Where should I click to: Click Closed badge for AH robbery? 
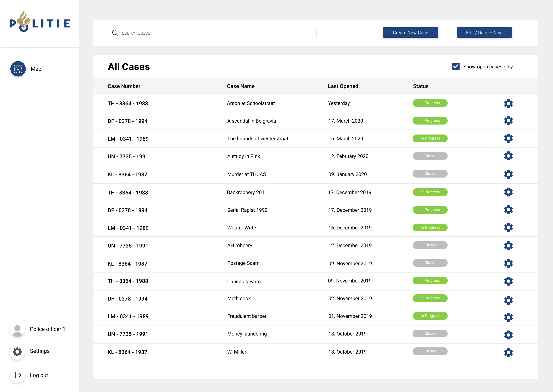(x=430, y=245)
